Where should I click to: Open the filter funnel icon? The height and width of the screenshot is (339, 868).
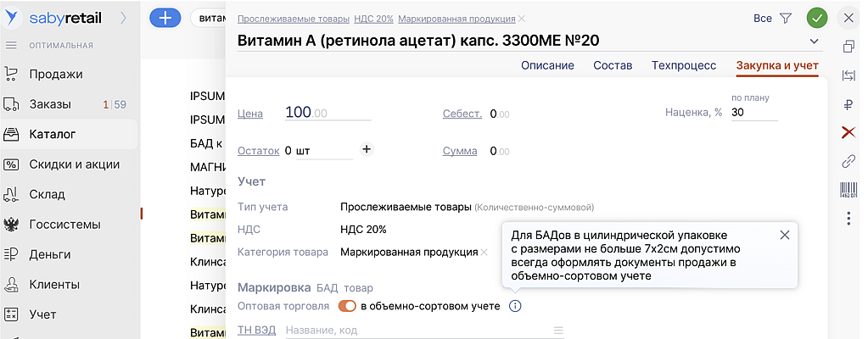786,18
